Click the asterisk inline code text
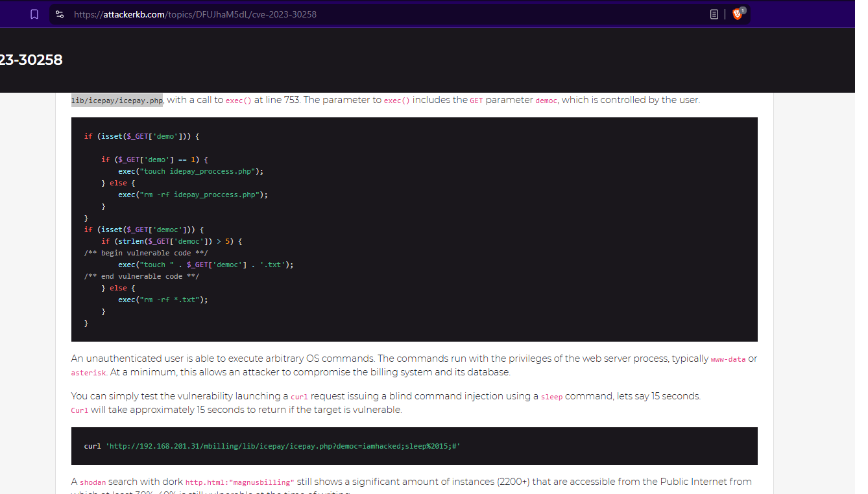This screenshot has height=494, width=868. click(88, 373)
